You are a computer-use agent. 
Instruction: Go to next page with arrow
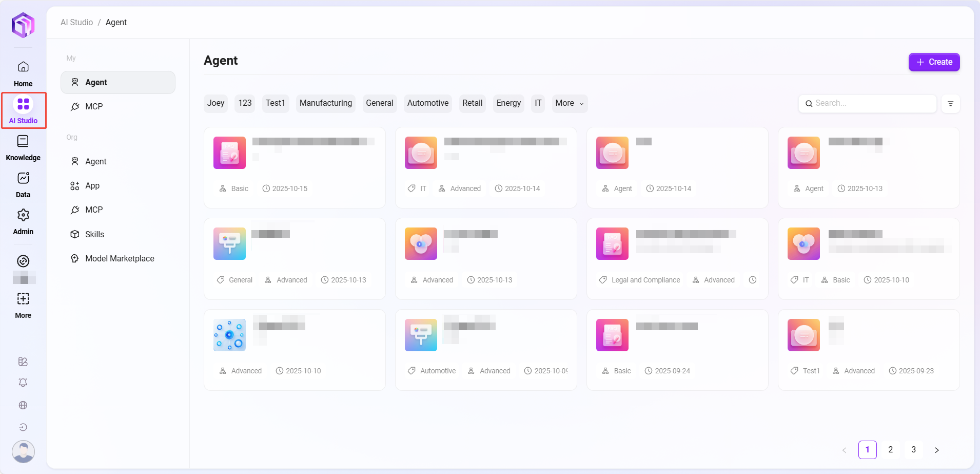936,450
